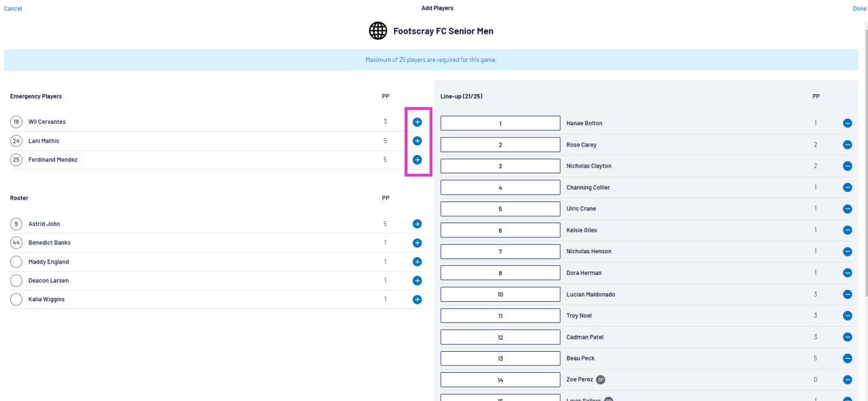Remove Beau Peck from the line-up
This screenshot has width=868, height=401.
pos(847,359)
